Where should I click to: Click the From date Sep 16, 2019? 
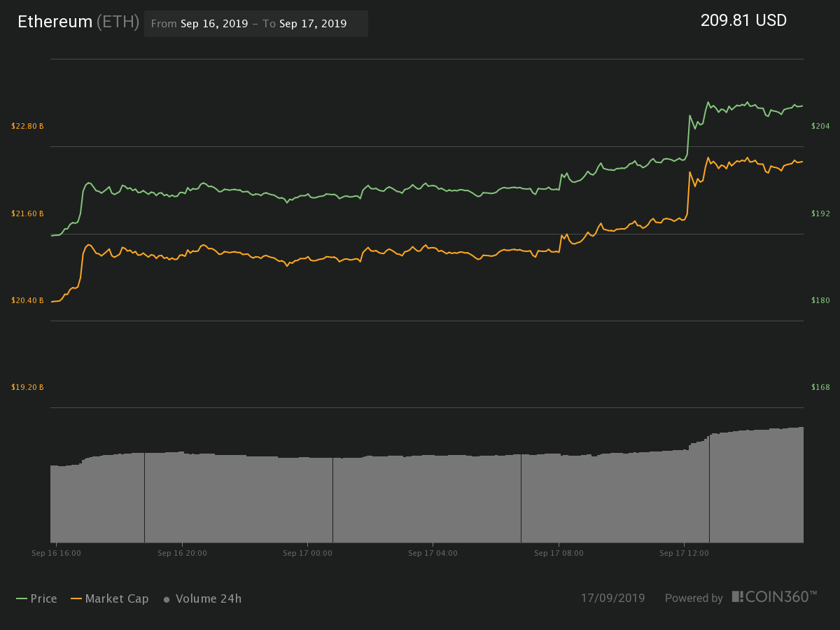tap(214, 24)
